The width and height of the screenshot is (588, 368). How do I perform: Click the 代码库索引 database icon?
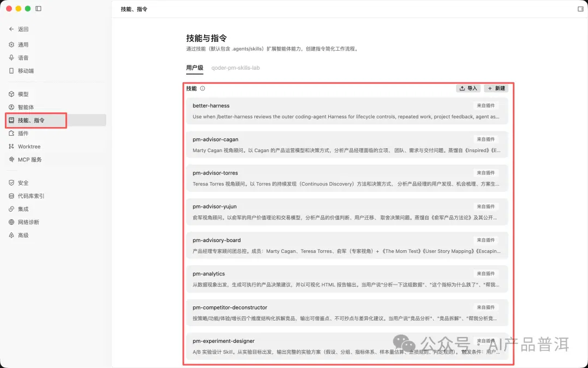click(x=11, y=196)
